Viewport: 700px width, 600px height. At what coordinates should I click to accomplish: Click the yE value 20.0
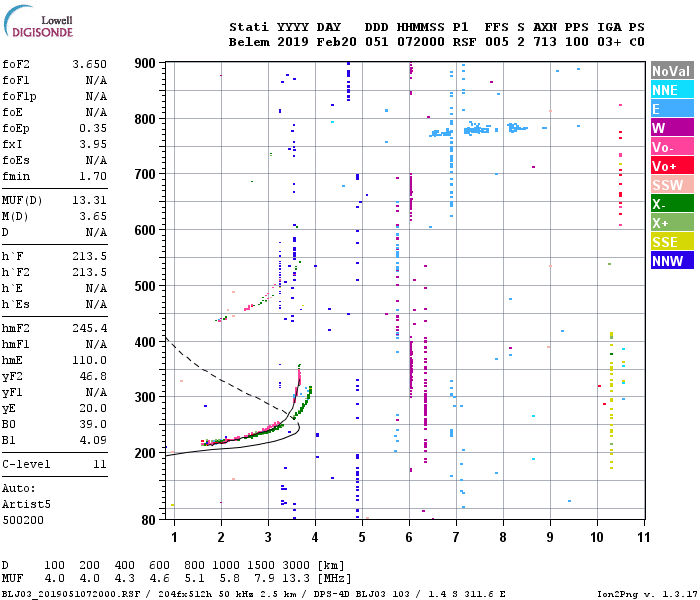[93, 408]
